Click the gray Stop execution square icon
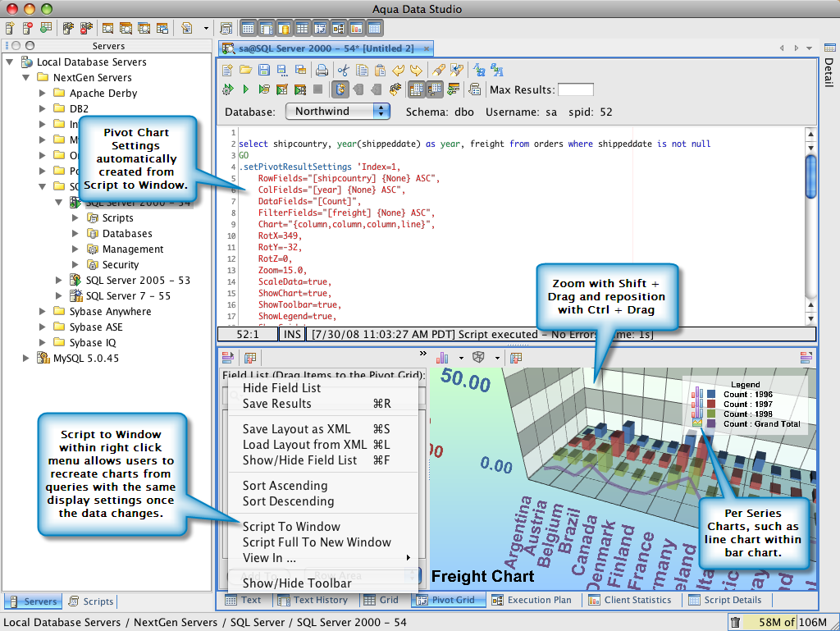Viewport: 840px width, 631px height. coord(317,89)
